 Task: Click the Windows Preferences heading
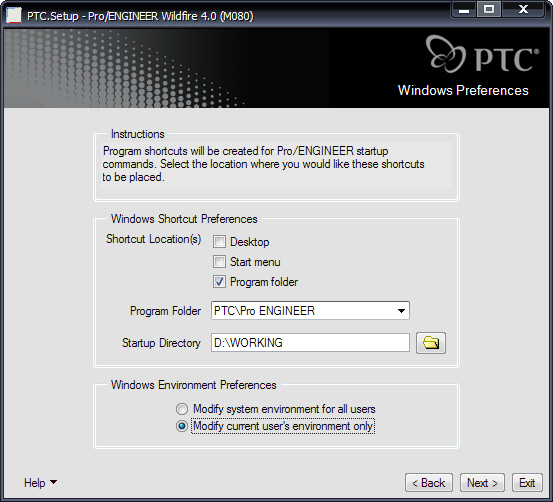pos(463,90)
